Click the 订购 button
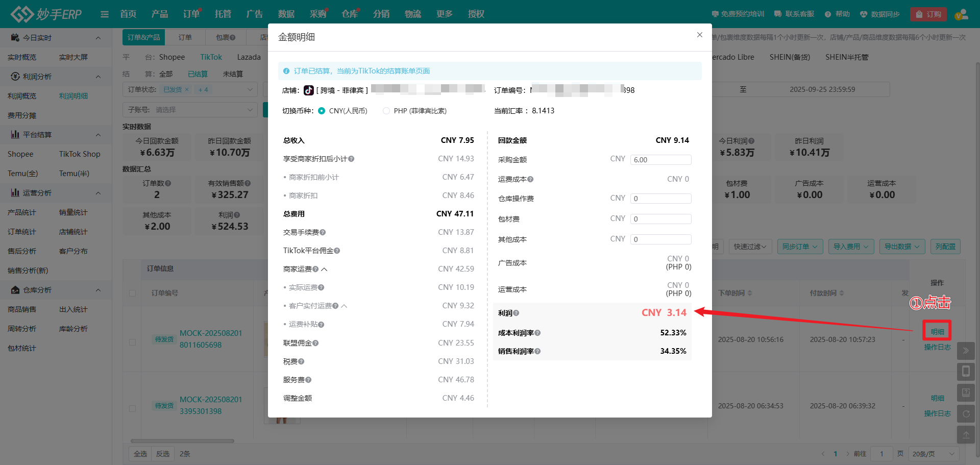Image resolution: width=980 pixels, height=465 pixels. coord(928,14)
